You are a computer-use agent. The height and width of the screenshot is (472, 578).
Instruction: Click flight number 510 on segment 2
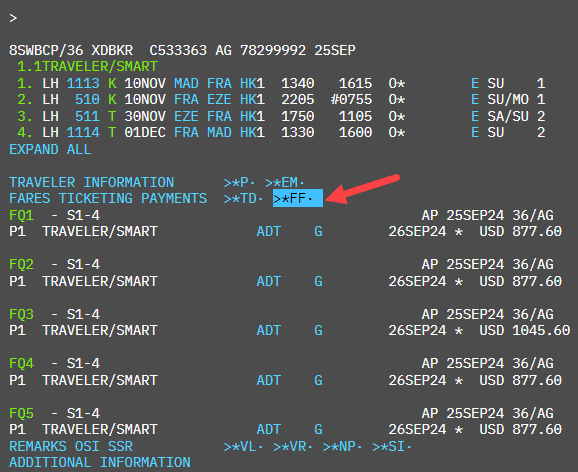87,100
